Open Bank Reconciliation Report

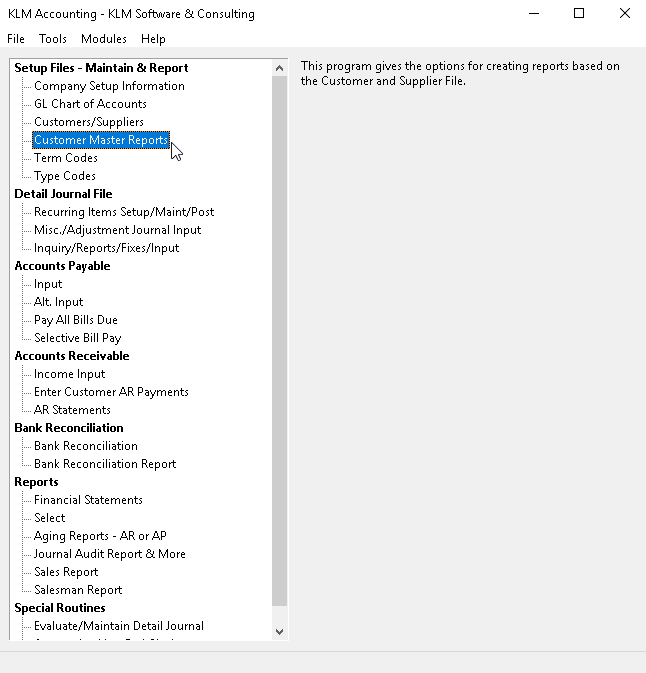tap(105, 464)
